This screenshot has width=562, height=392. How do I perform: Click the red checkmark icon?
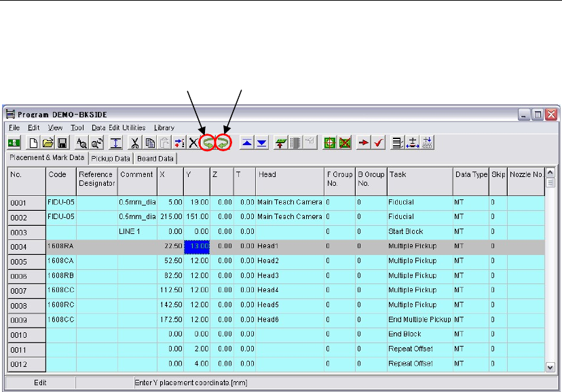click(x=379, y=143)
